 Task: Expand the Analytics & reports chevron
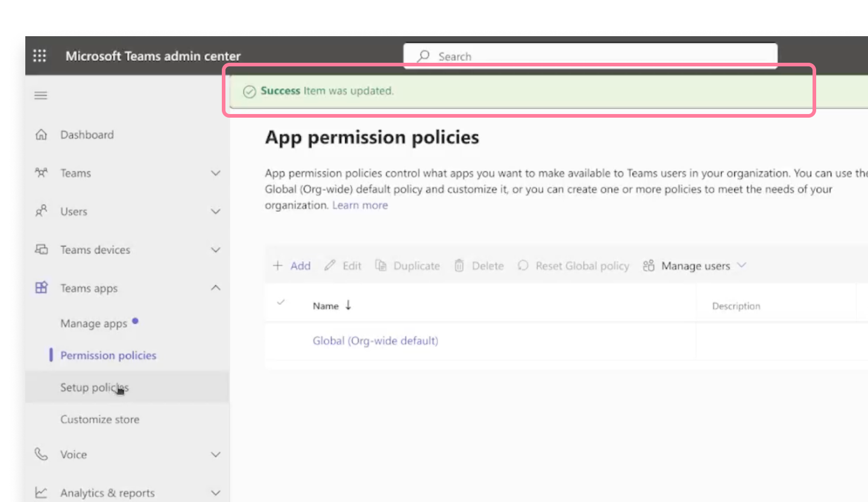(x=215, y=493)
